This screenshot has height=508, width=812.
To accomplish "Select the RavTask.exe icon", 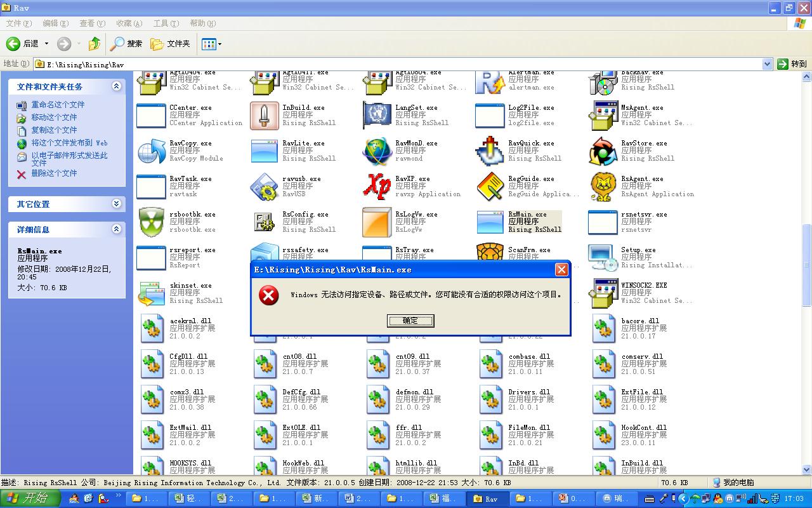I will coord(151,187).
